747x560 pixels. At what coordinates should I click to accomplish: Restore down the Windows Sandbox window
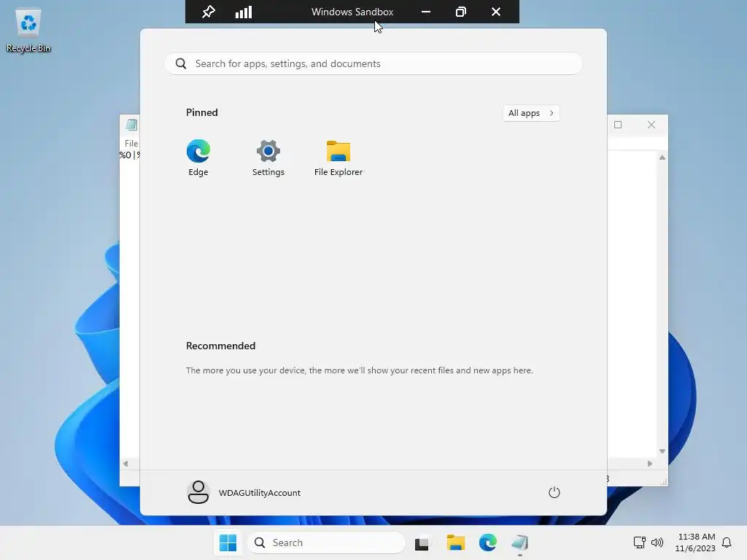[x=461, y=12]
